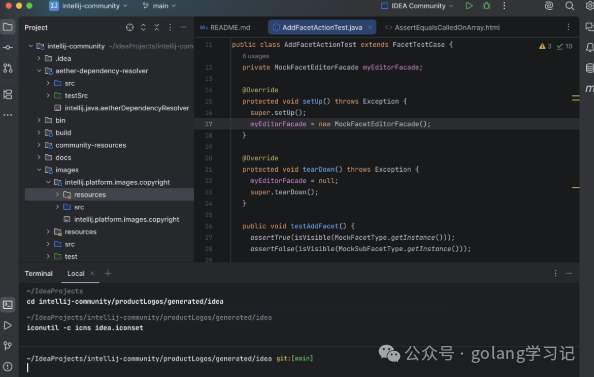Open the Commit tool window icon
This screenshot has width=594, height=377.
point(8,48)
